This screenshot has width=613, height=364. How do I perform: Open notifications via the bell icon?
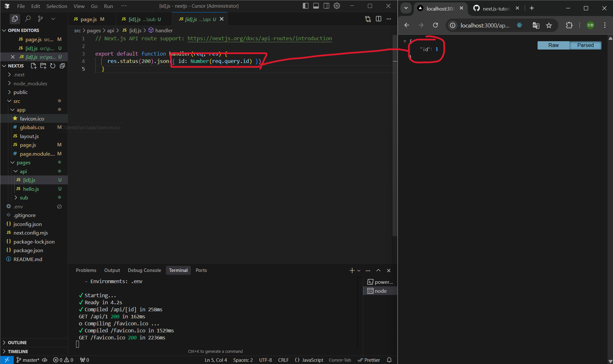[389, 360]
